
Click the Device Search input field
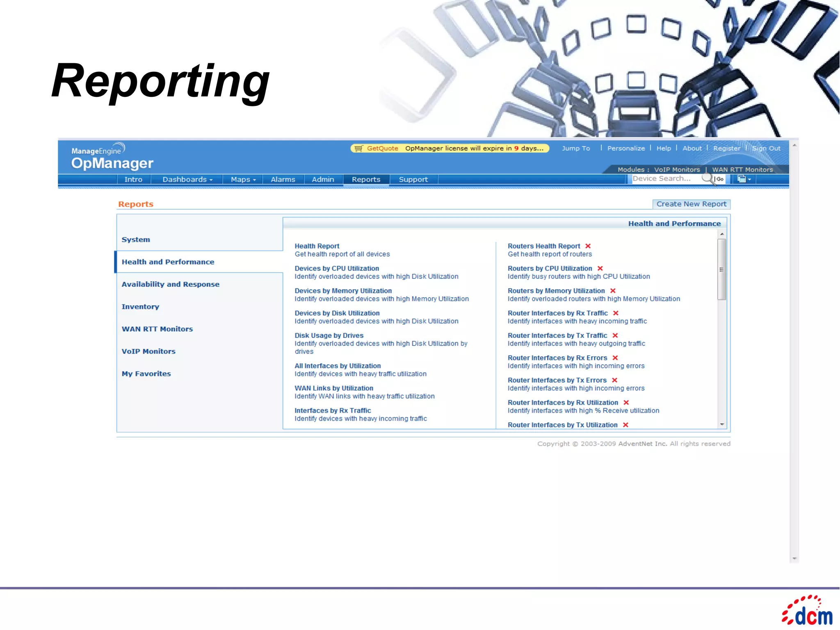pyautogui.click(x=666, y=179)
